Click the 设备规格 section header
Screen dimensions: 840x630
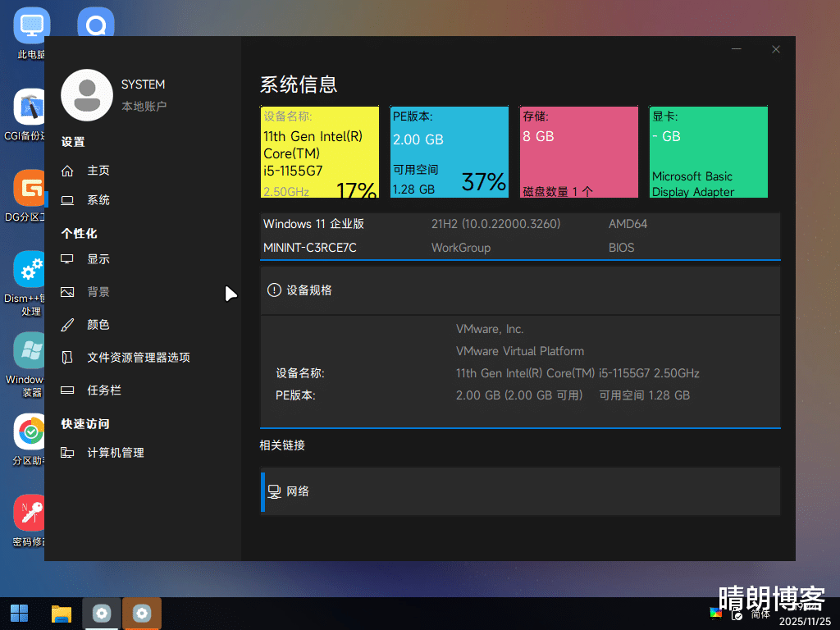point(519,290)
